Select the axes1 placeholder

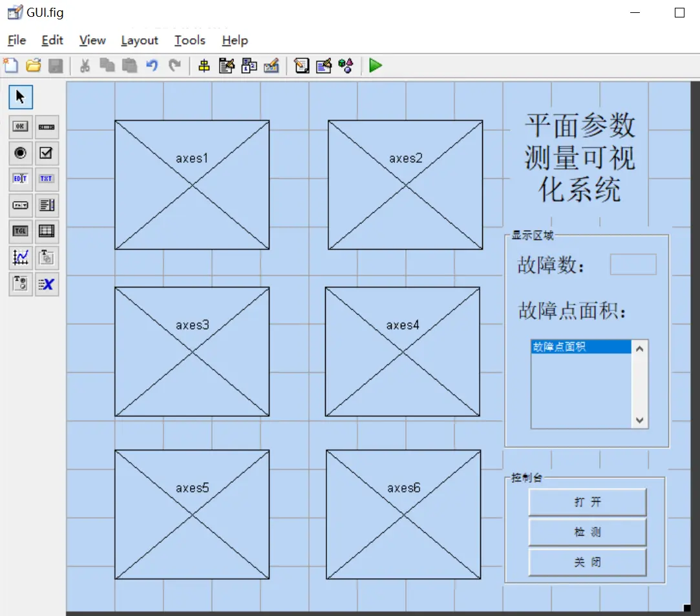192,185
